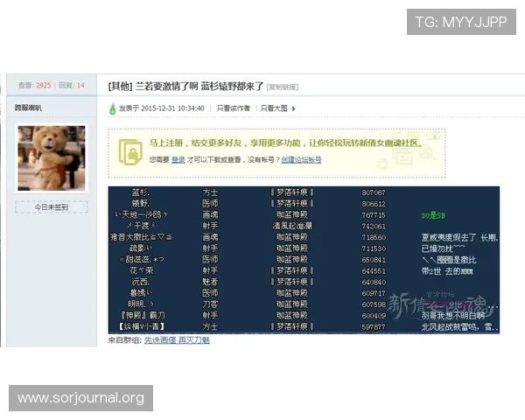Open the ranking screenshot image
Viewport: 525px width, 420px height.
point(304,260)
